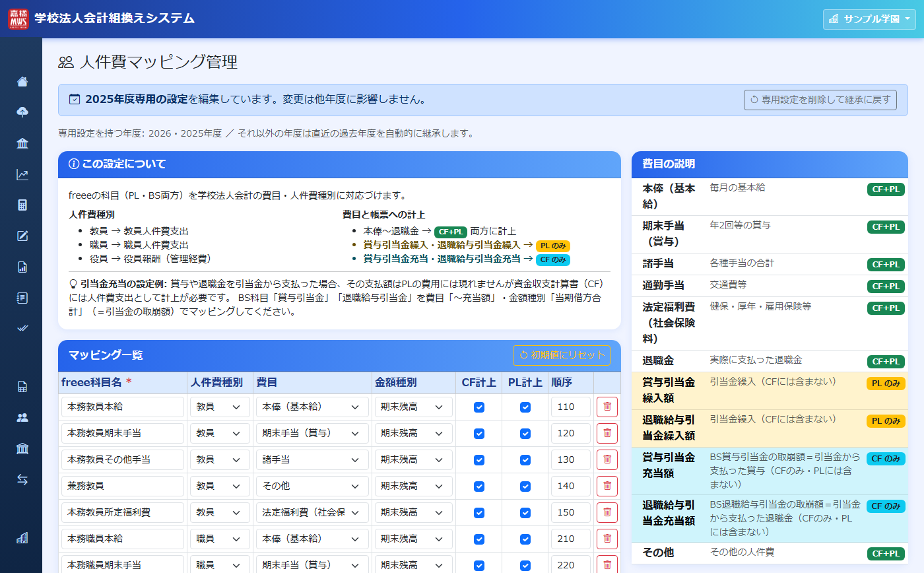The width and height of the screenshot is (924, 573).
Task: Open the bank icon just below cloud upload
Action: click(x=22, y=144)
